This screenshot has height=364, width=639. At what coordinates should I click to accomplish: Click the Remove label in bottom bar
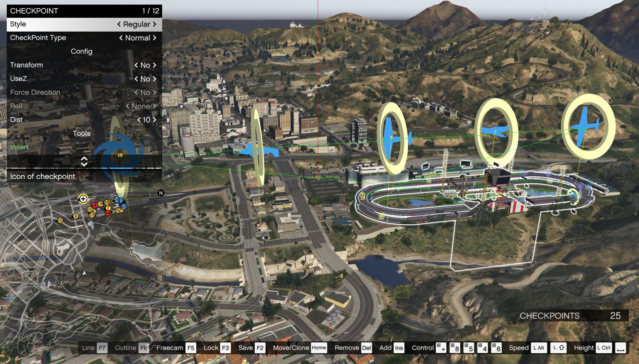[347, 348]
